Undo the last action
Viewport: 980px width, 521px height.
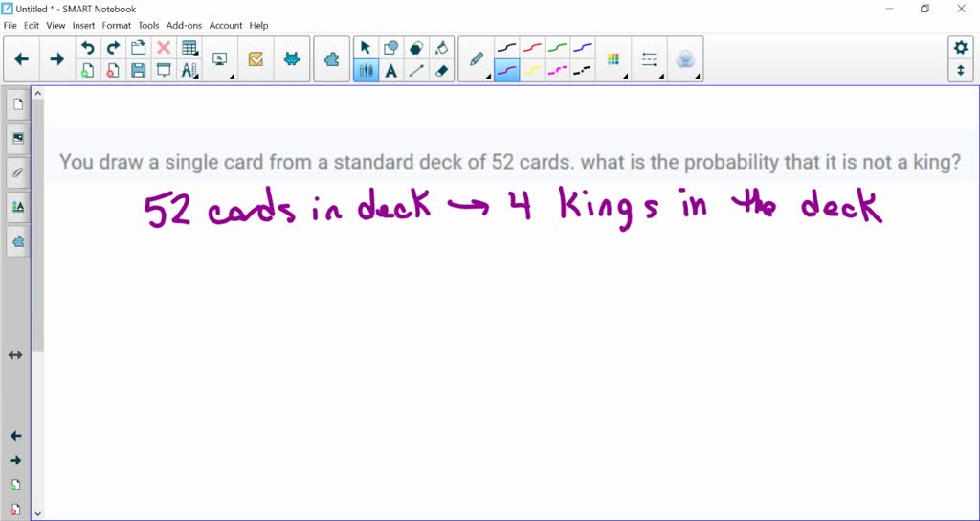pos(88,48)
